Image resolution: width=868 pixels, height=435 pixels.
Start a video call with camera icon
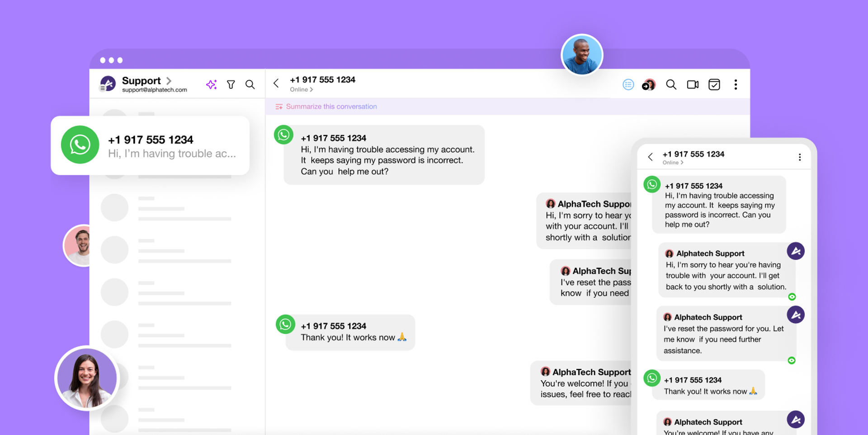[x=693, y=84]
